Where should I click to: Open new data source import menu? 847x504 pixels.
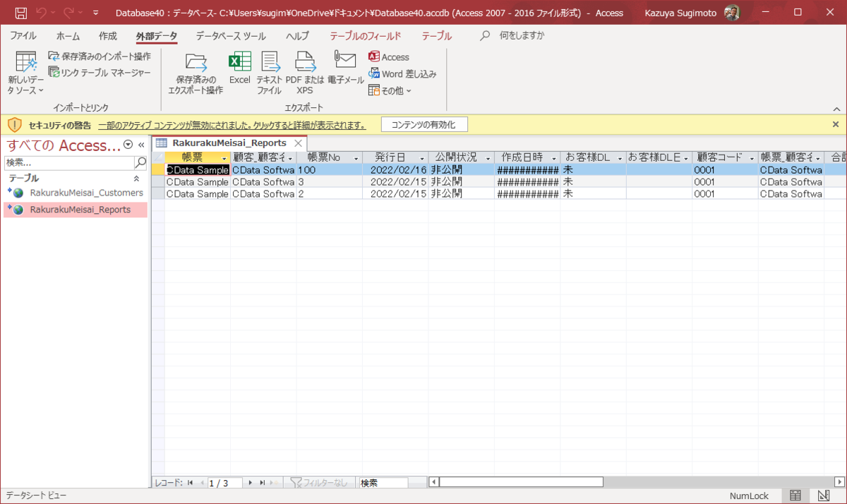pyautogui.click(x=26, y=73)
